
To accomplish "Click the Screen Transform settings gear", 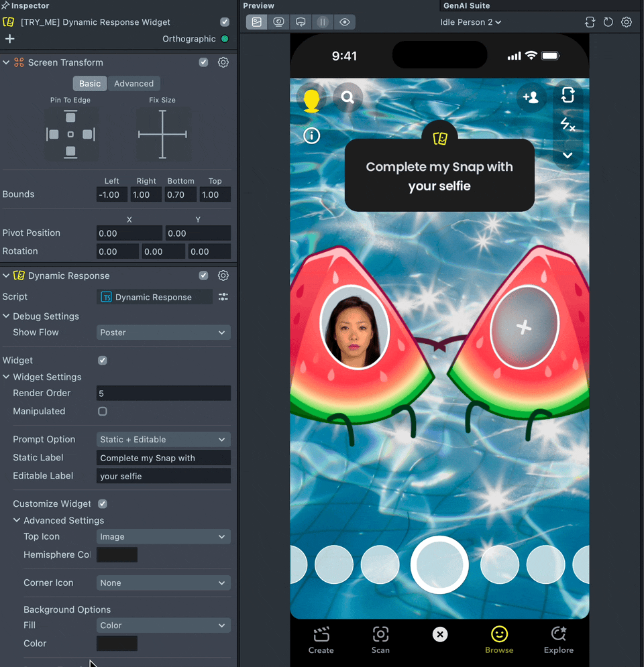I will pos(223,62).
